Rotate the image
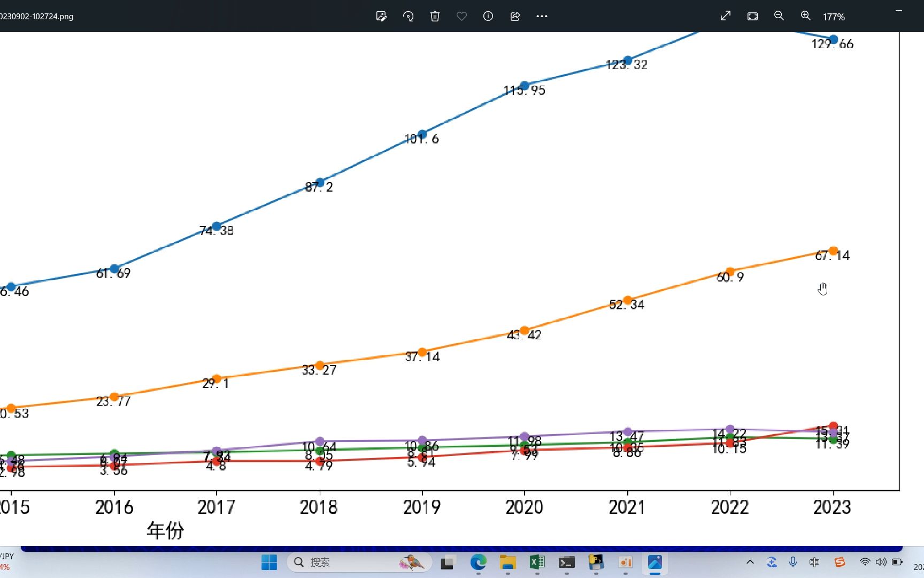 pos(408,17)
